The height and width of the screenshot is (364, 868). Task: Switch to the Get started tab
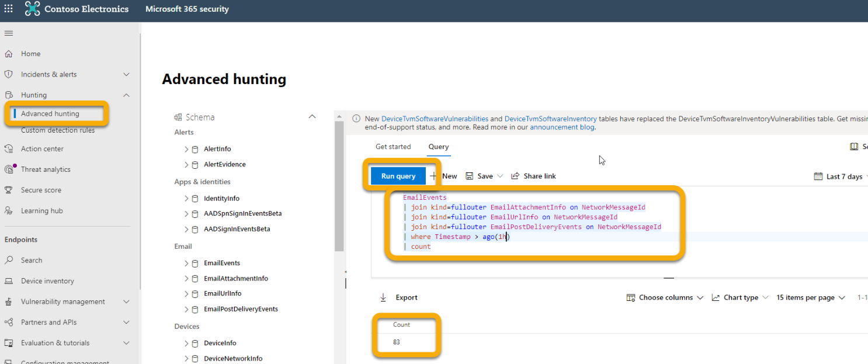(x=393, y=147)
